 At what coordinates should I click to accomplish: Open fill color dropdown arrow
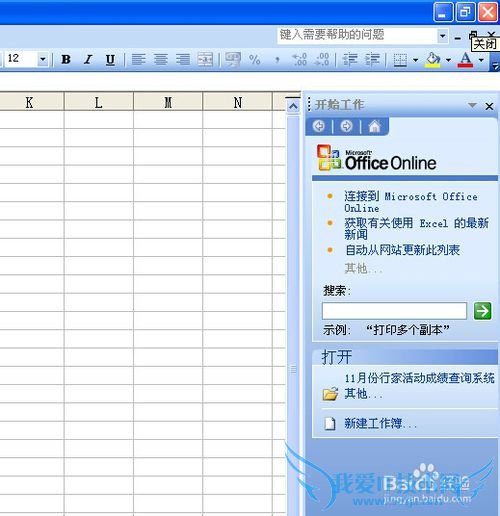448,60
